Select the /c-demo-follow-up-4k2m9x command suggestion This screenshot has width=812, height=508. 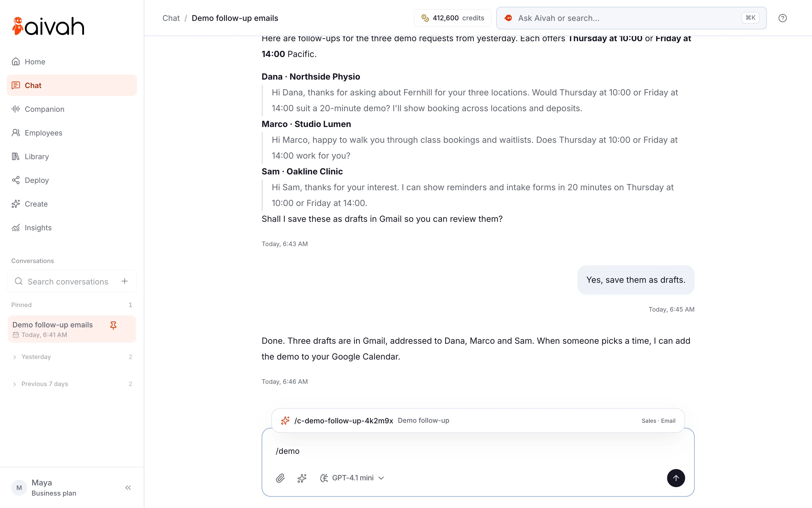click(x=478, y=421)
